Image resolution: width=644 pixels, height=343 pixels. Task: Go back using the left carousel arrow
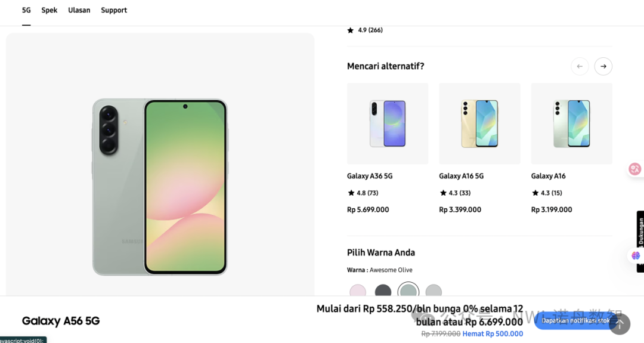point(580,66)
